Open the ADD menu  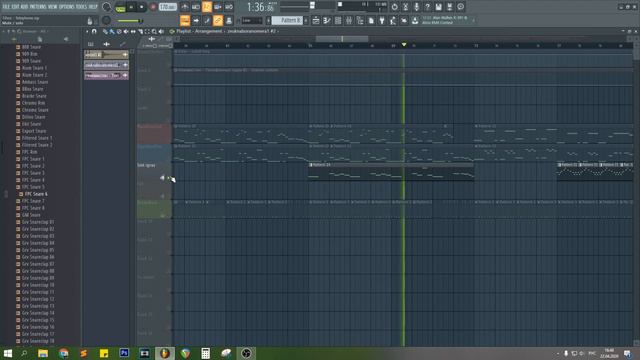24,7
